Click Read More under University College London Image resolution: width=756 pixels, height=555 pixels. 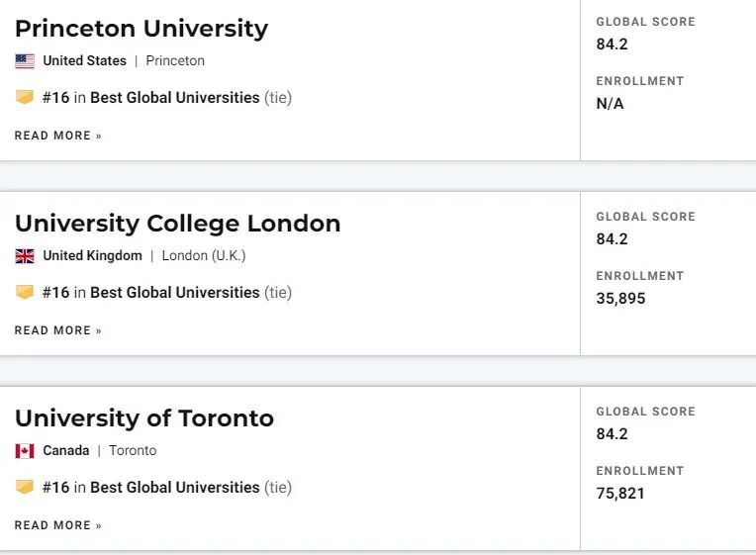pyautogui.click(x=57, y=330)
